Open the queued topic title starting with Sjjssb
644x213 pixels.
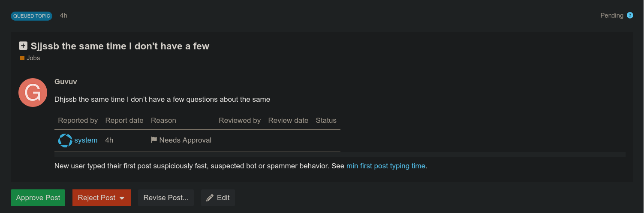tap(120, 46)
